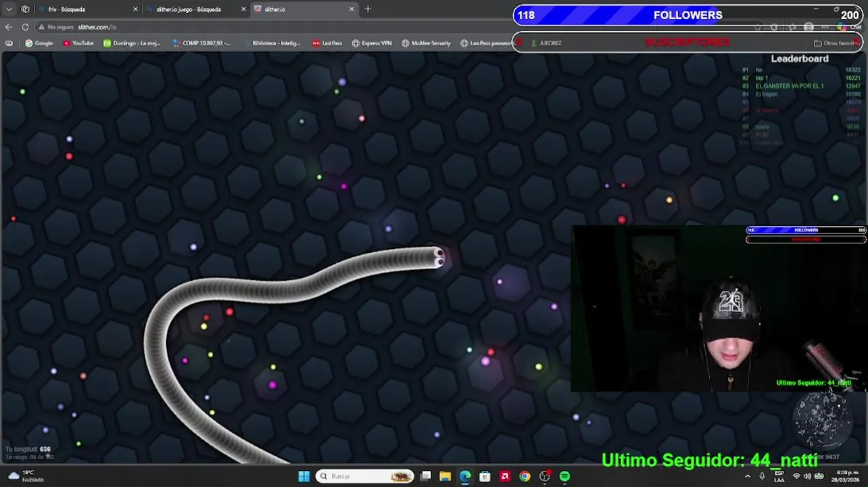The height and width of the screenshot is (487, 868).
Task: Click the bookmarks bar leftmost icon
Action: pyautogui.click(x=9, y=43)
